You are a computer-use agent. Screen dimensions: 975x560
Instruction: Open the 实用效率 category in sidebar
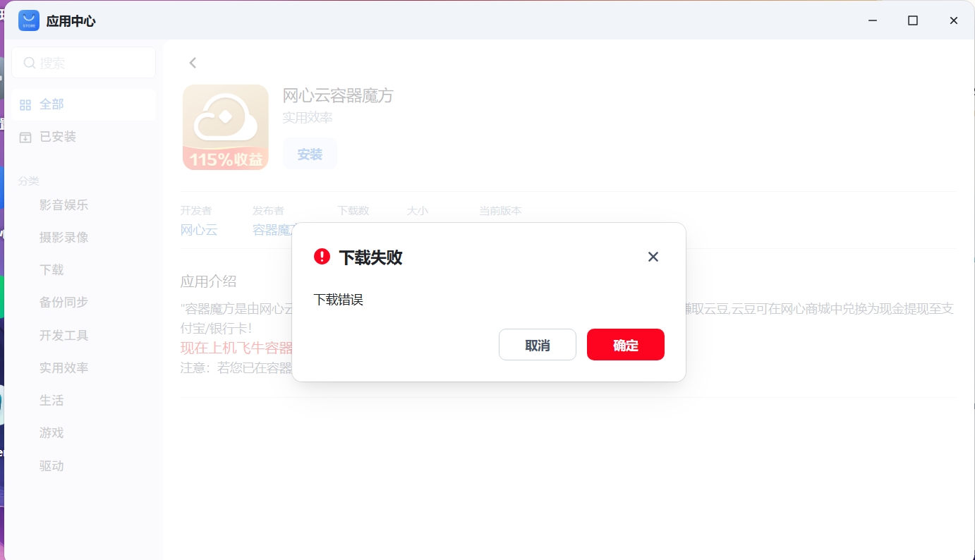(64, 368)
